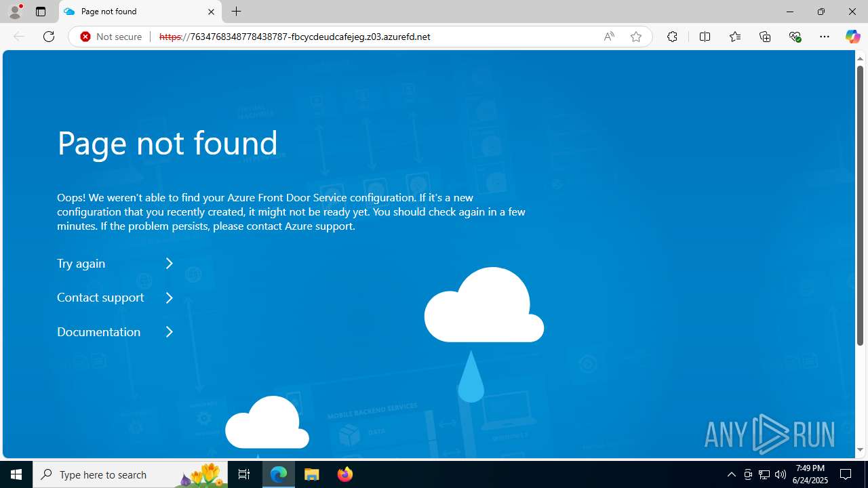Open the Documentation link
Viewport: 868px width, 488px height.
(x=99, y=332)
